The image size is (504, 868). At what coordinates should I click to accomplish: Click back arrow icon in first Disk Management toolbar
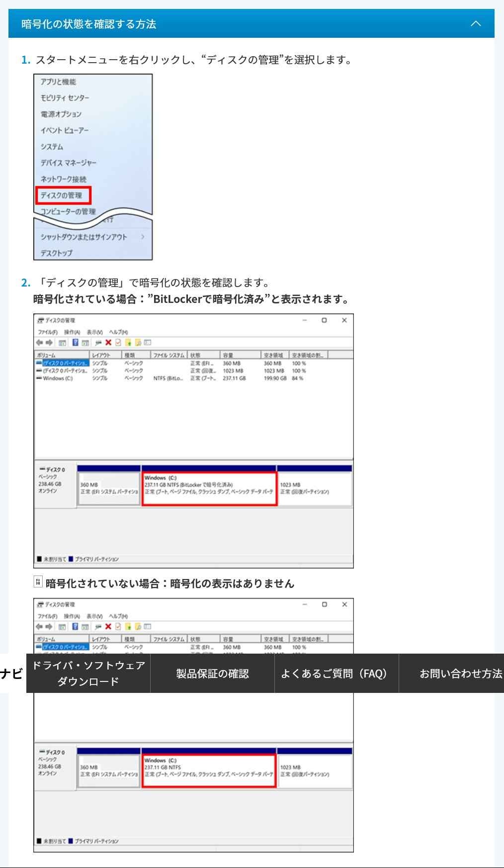[x=40, y=342]
